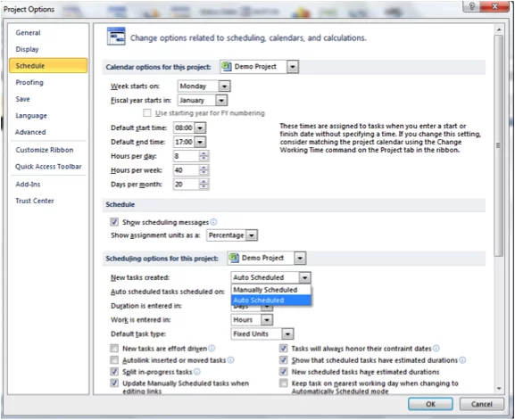Toggle Show scheduling messages checkbox
The height and width of the screenshot is (420, 515).
(114, 222)
